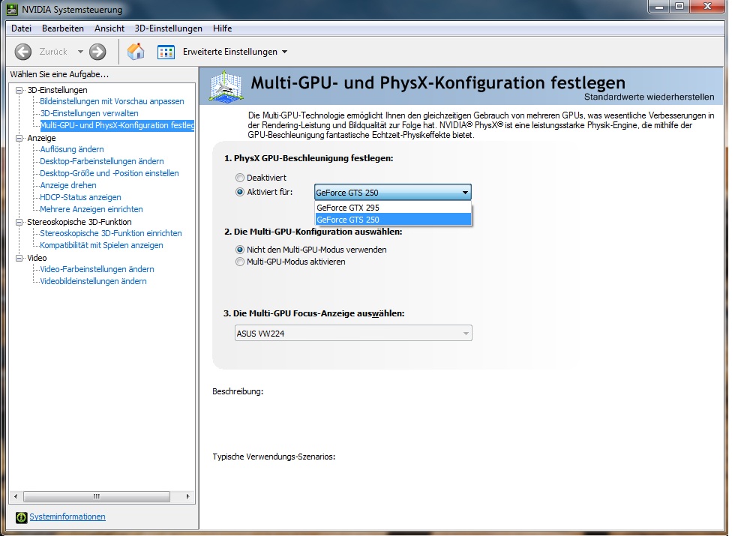Open Auflösung ändern
Image resolution: width=756 pixels, height=536 pixels.
[x=72, y=149]
